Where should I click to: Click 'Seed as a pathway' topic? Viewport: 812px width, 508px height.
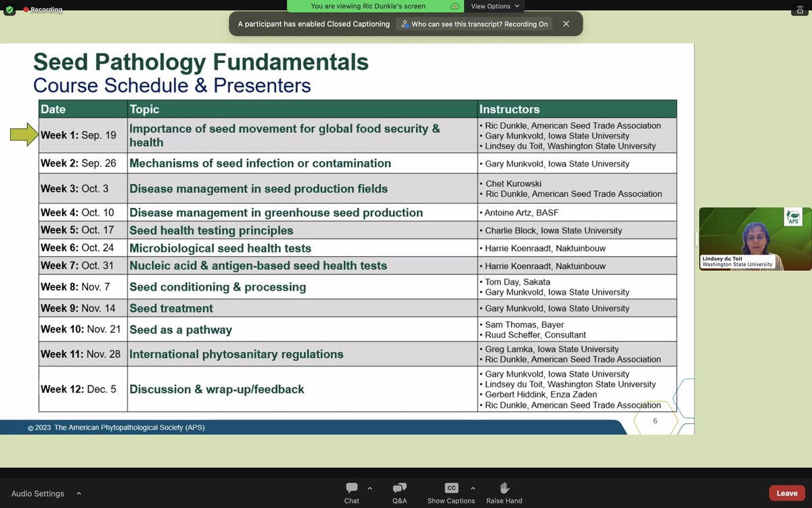tap(181, 330)
